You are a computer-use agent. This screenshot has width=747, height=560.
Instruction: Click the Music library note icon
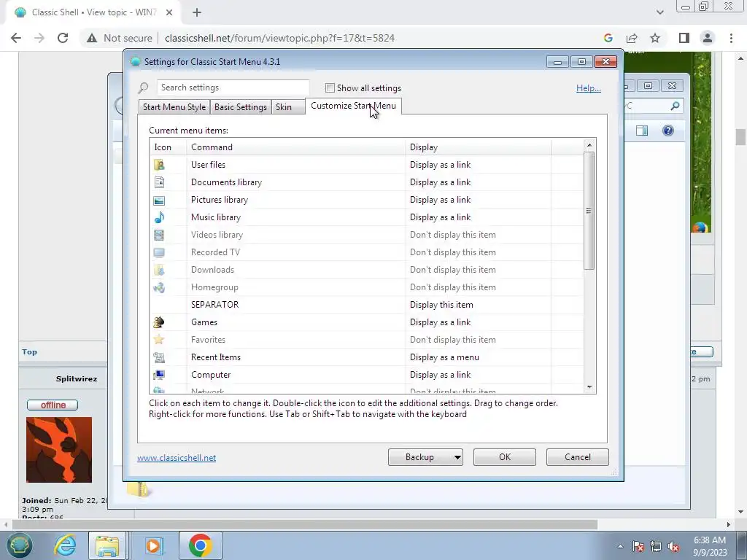[159, 217]
